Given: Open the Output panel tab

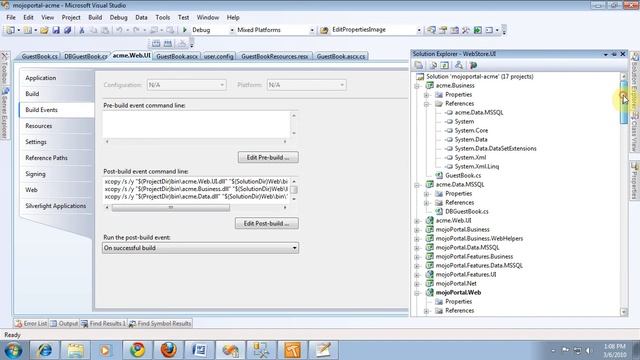Looking at the screenshot, I should (64, 324).
